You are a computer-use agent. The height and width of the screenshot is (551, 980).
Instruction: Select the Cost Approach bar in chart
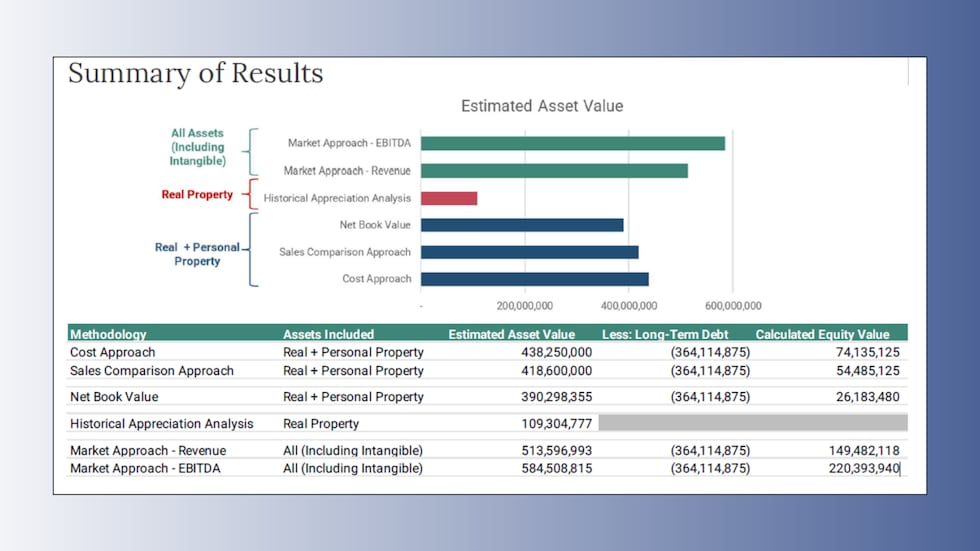pos(534,279)
